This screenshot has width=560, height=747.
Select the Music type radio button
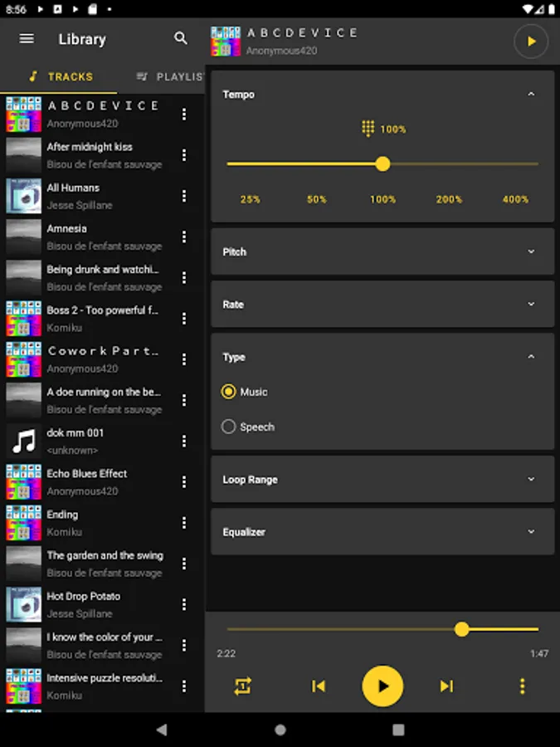(229, 392)
